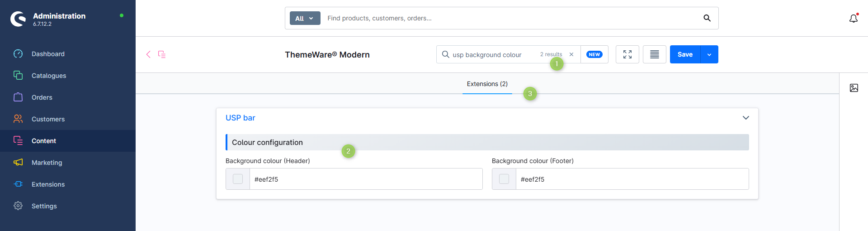This screenshot has height=231, width=868.
Task: Open the media image icon on right panel
Action: (x=854, y=88)
